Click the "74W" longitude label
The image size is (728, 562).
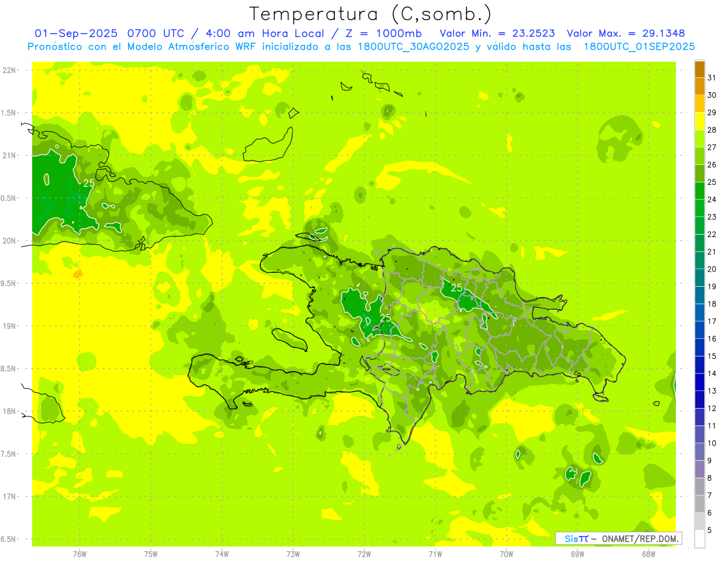pyautogui.click(x=221, y=554)
